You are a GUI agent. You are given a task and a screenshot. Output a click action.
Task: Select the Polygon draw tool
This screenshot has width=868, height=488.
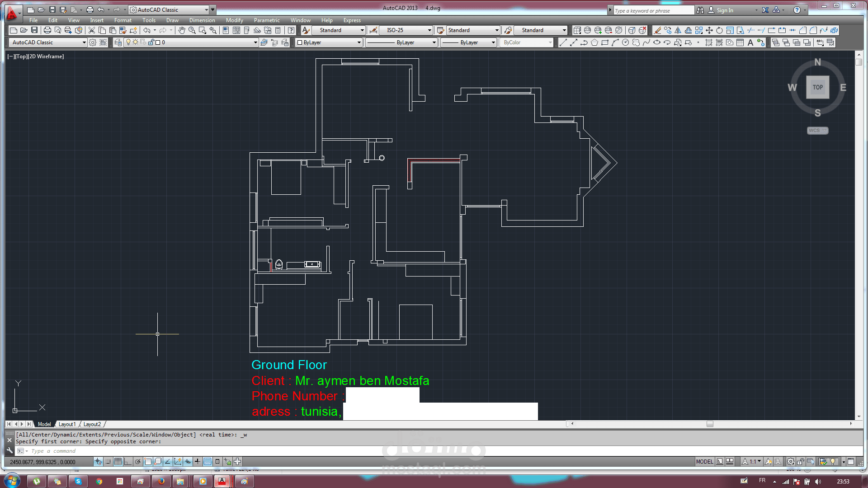point(594,42)
